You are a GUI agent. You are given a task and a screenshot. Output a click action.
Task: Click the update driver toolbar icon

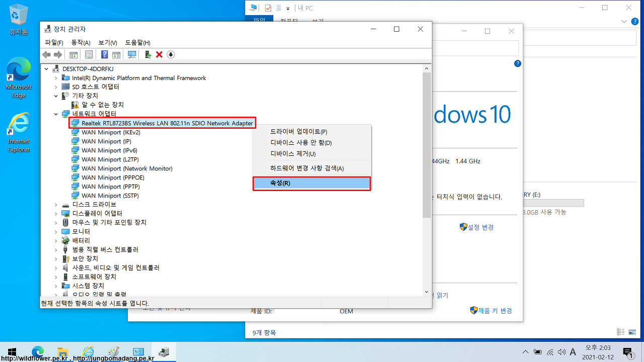(148, 54)
